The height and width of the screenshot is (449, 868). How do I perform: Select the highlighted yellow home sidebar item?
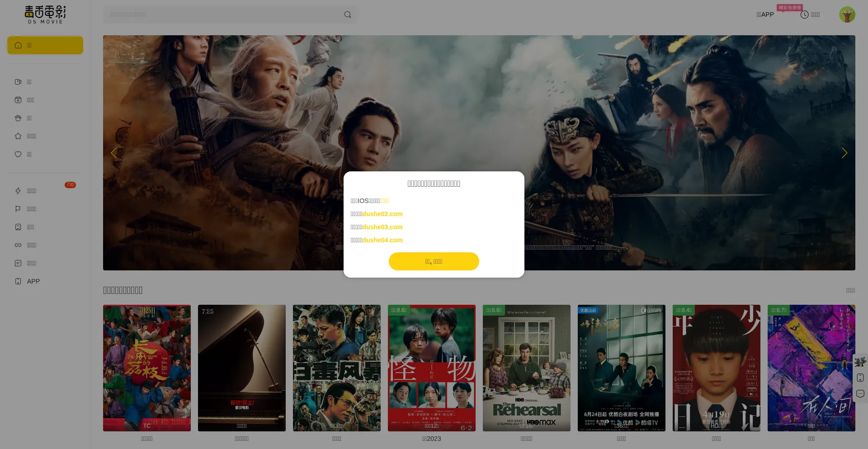click(45, 45)
